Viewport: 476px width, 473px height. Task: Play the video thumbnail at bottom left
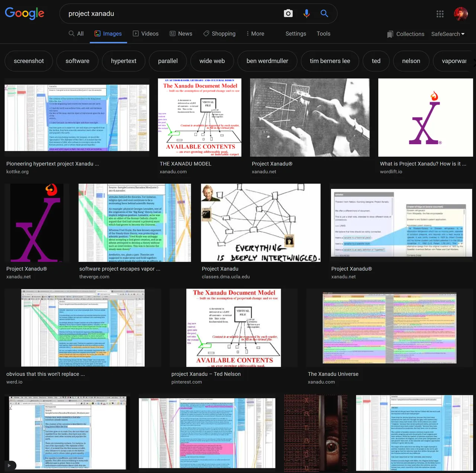pyautogui.click(x=10, y=465)
